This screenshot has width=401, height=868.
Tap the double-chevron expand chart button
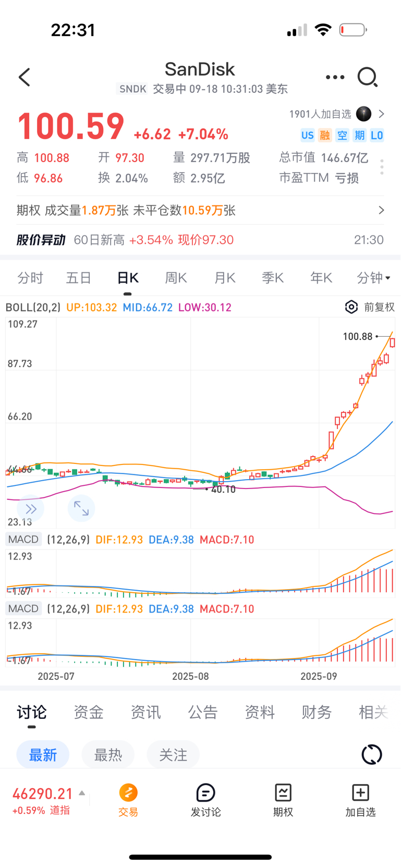click(31, 509)
